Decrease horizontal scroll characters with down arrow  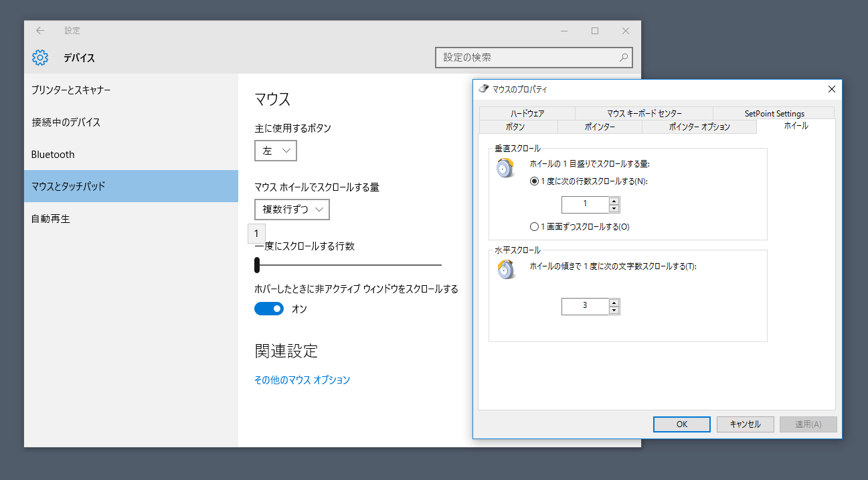(614, 310)
